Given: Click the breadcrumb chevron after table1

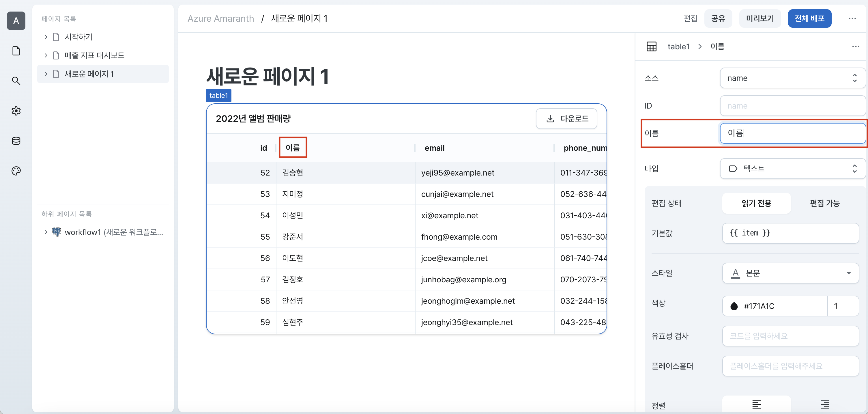Looking at the screenshot, I should [700, 46].
